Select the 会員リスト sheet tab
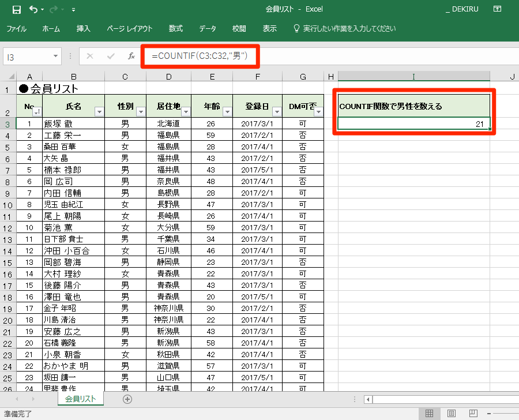519x420 pixels. 80,399
